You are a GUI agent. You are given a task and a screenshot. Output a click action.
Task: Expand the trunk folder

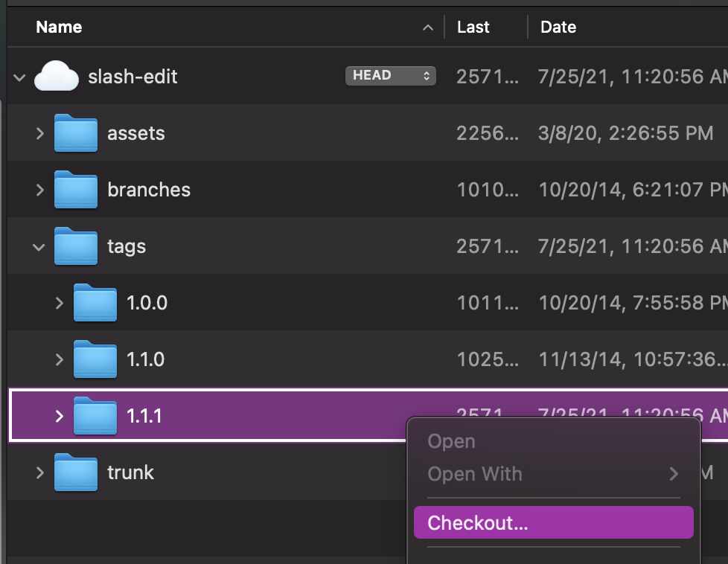(x=40, y=472)
